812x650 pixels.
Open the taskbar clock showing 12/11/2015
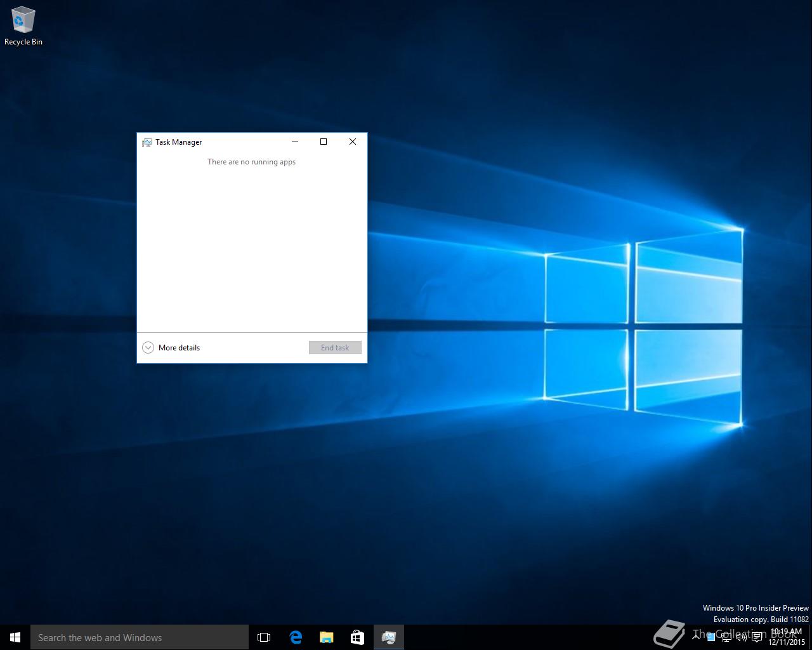pos(786,637)
